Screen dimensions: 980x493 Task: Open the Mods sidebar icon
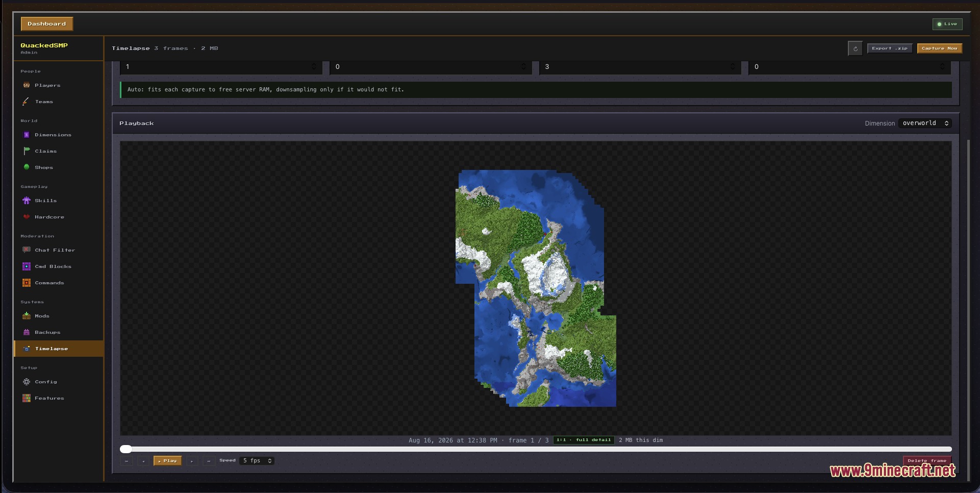27,316
